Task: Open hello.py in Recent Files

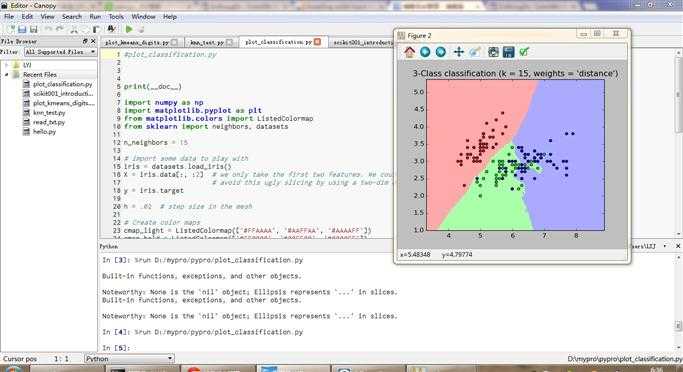Action: click(44, 132)
